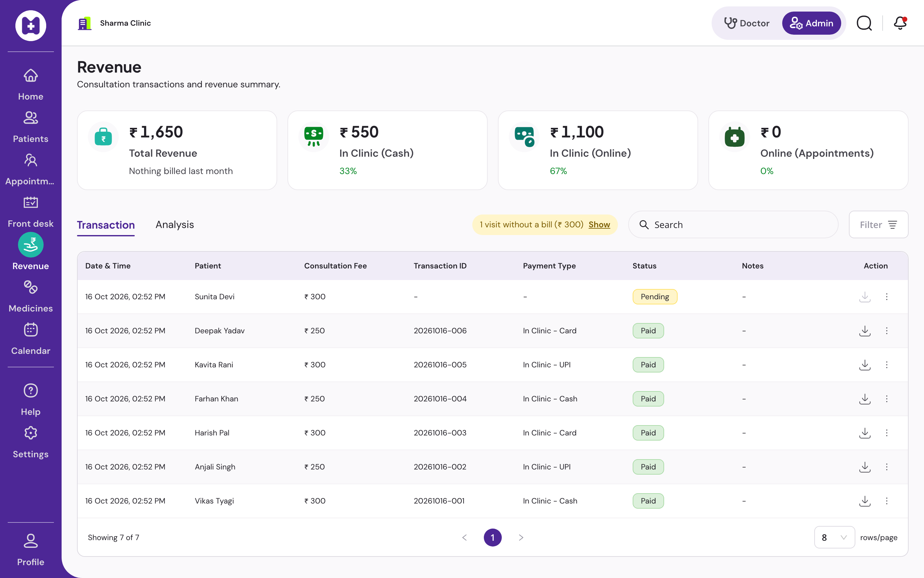This screenshot has width=924, height=578.
Task: Click Sharma Clinic name in header
Action: 125,23
